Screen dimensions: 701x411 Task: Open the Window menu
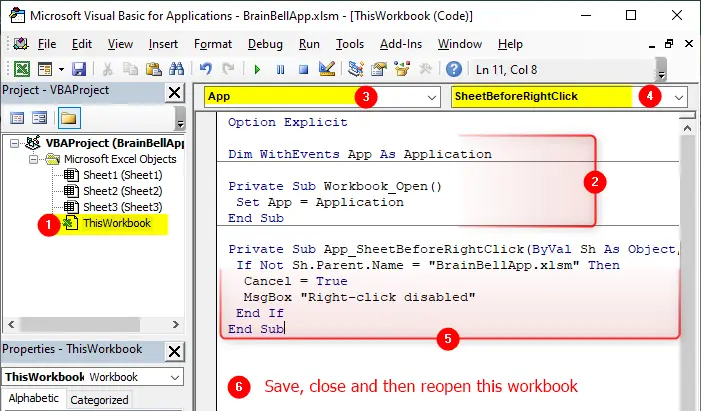pyautogui.click(x=460, y=44)
